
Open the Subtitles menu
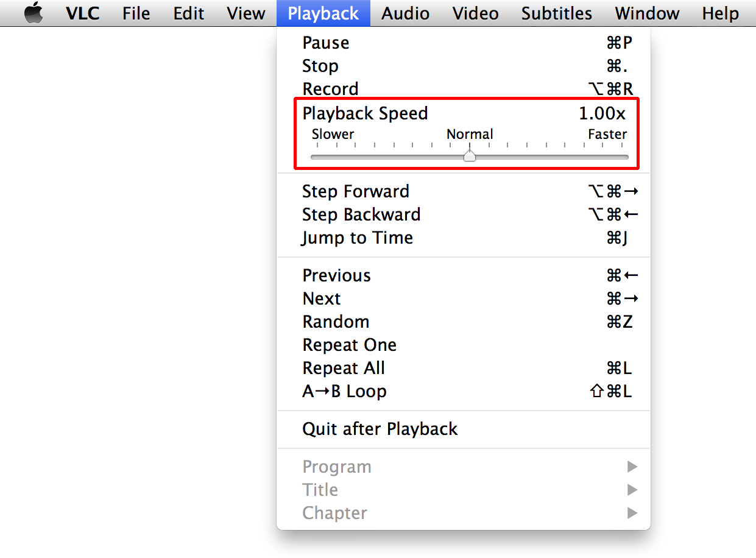click(x=556, y=13)
